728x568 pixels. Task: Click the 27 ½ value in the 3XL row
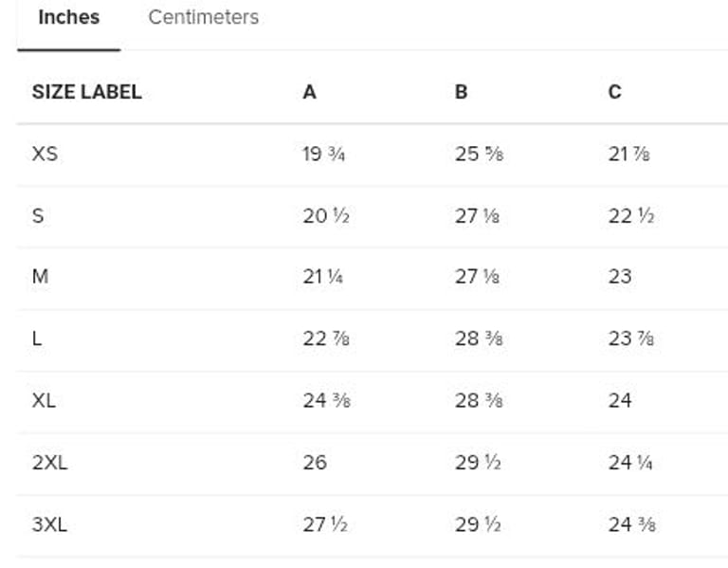click(326, 523)
